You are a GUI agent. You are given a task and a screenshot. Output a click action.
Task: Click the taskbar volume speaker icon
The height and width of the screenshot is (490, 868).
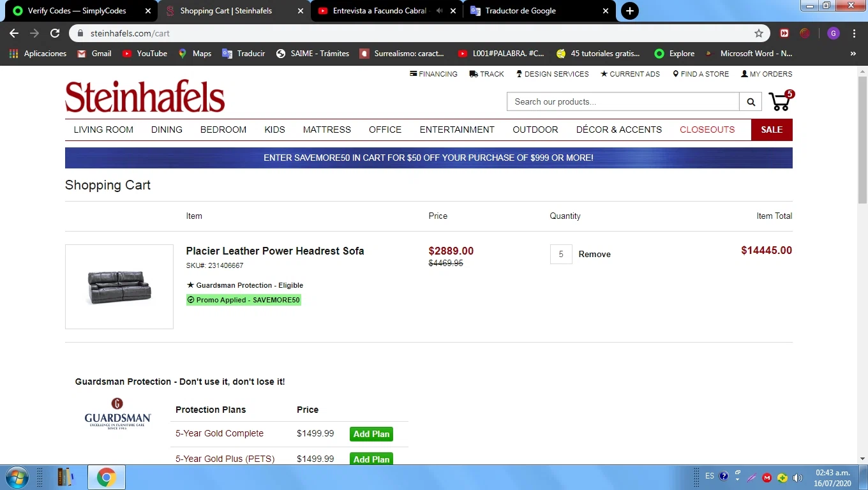click(798, 477)
